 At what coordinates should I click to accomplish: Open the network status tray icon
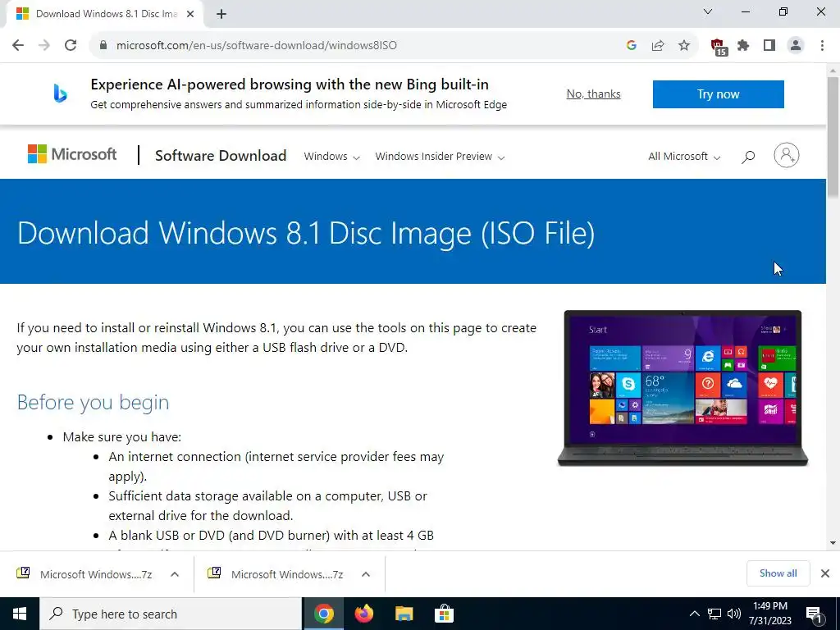click(714, 614)
